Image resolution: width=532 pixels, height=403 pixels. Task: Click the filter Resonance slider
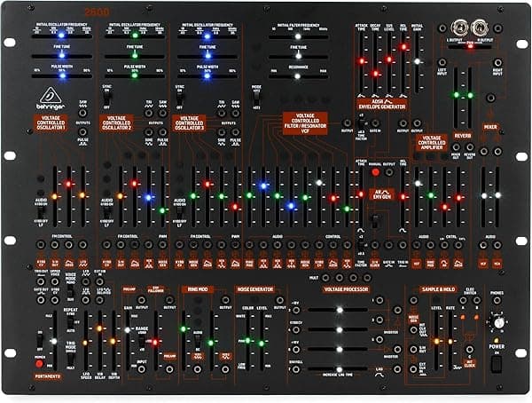click(298, 76)
